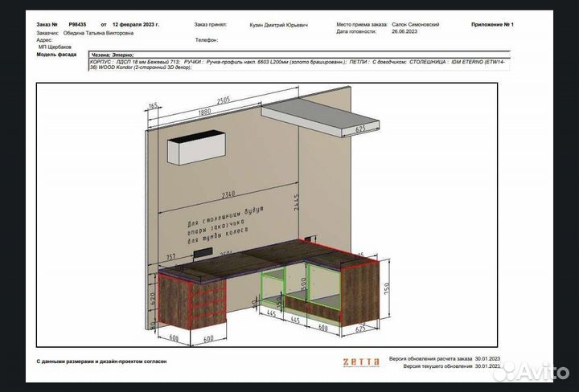Click the dark wood countertop surface
This screenshot has height=392, width=579.
(265, 259)
